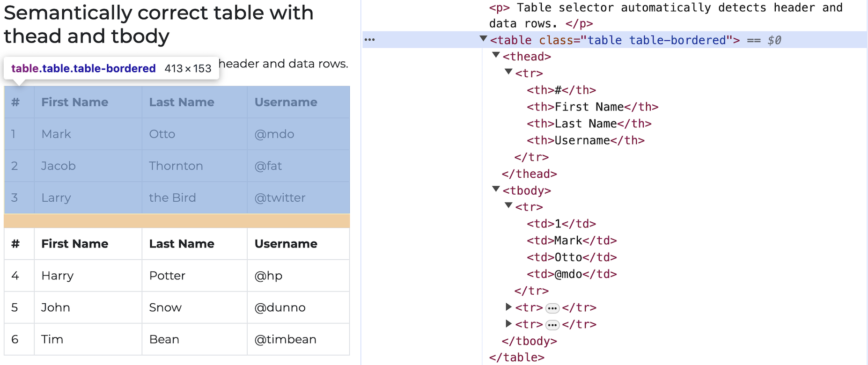Click the ellipsis badge in the first collapsed <tr>
This screenshot has width=868, height=365.
(552, 308)
